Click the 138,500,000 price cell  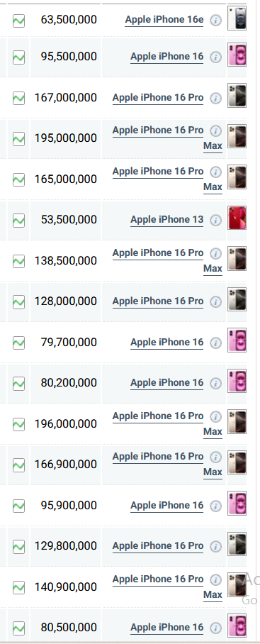[x=66, y=261]
